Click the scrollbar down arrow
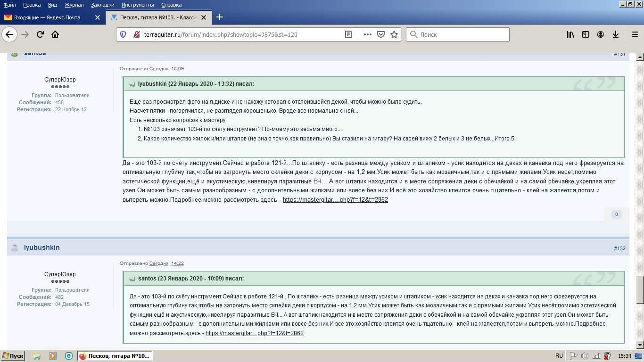 pyautogui.click(x=640, y=346)
